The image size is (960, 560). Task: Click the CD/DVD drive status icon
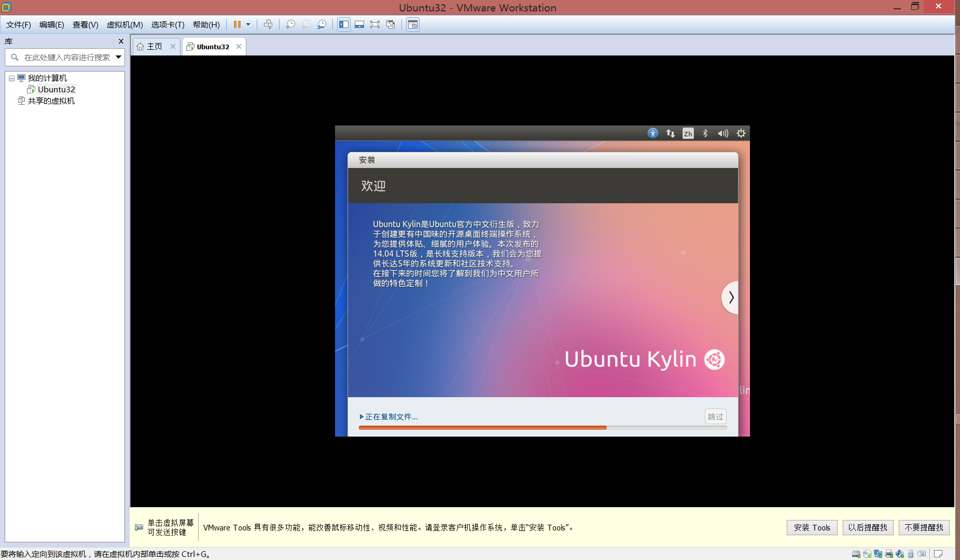pos(867,554)
